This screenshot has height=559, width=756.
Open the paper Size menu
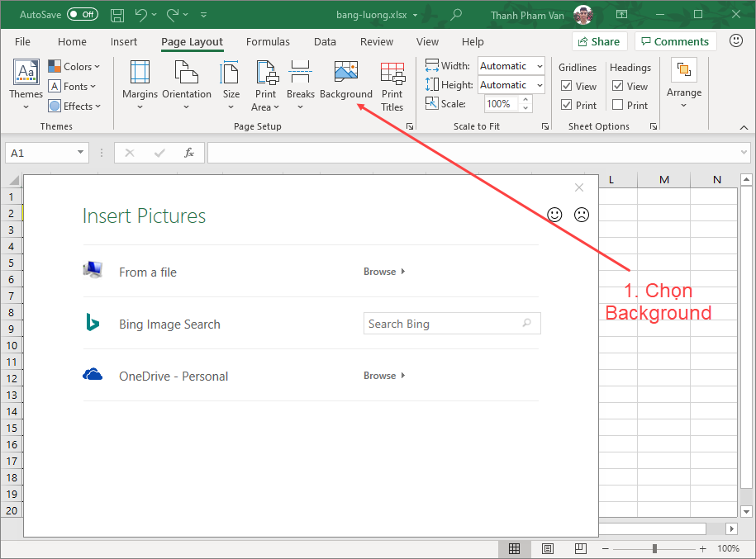pyautogui.click(x=231, y=85)
